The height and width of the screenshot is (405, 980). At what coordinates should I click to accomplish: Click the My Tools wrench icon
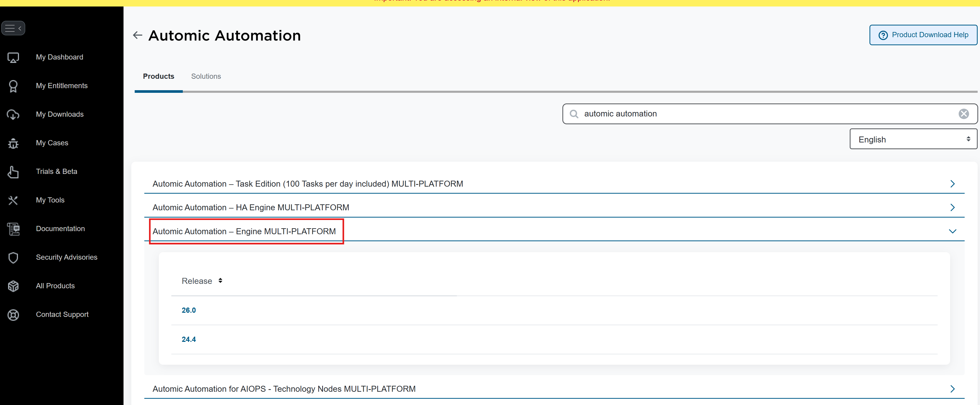point(13,200)
